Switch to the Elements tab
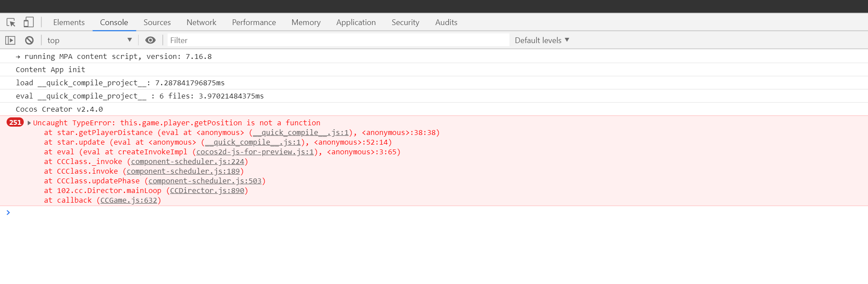The width and height of the screenshot is (868, 284). 69,22
